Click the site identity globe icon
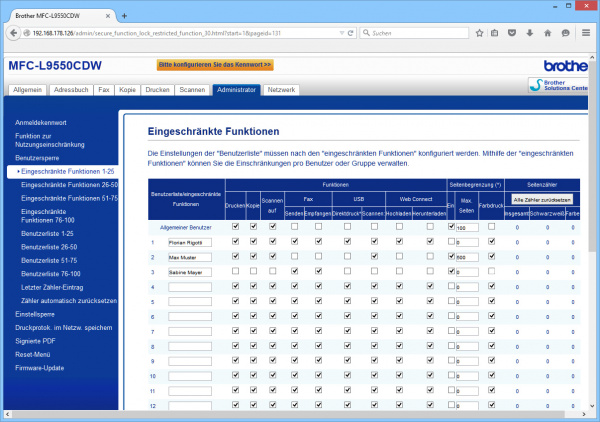This screenshot has width=600, height=422. [x=27, y=33]
